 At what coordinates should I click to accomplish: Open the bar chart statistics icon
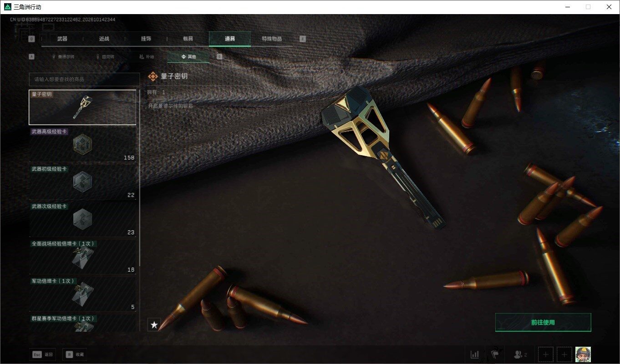475,354
